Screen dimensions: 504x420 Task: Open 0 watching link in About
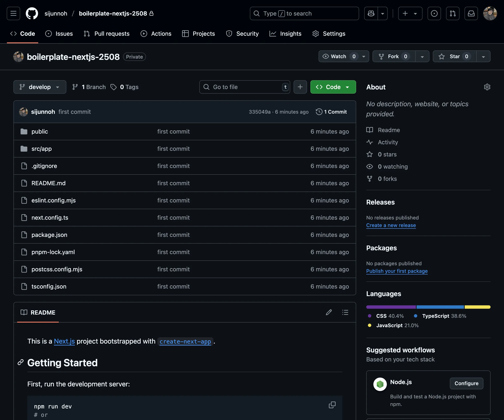tap(387, 167)
